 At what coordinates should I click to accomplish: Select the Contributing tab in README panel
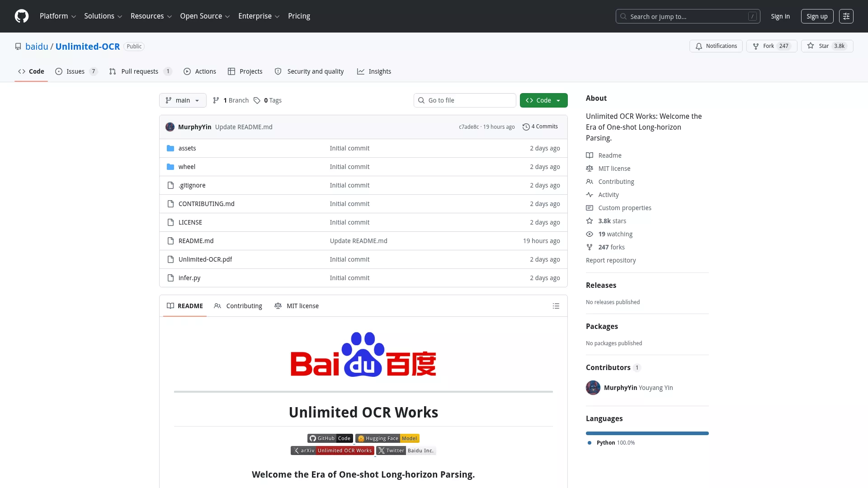coord(238,306)
